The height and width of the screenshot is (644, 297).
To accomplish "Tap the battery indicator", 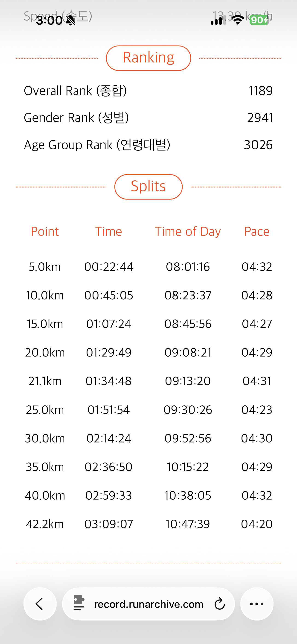I will click(x=259, y=20).
